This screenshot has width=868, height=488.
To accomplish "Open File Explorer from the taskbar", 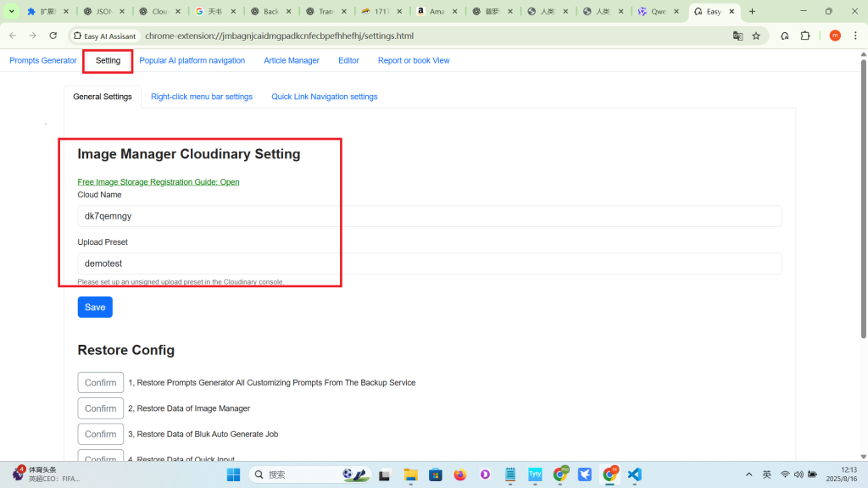I will click(x=410, y=474).
